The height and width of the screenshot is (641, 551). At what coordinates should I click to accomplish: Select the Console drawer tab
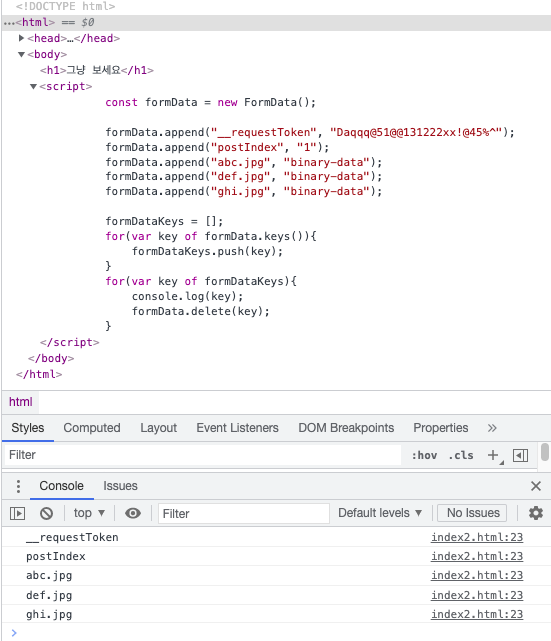click(x=61, y=486)
